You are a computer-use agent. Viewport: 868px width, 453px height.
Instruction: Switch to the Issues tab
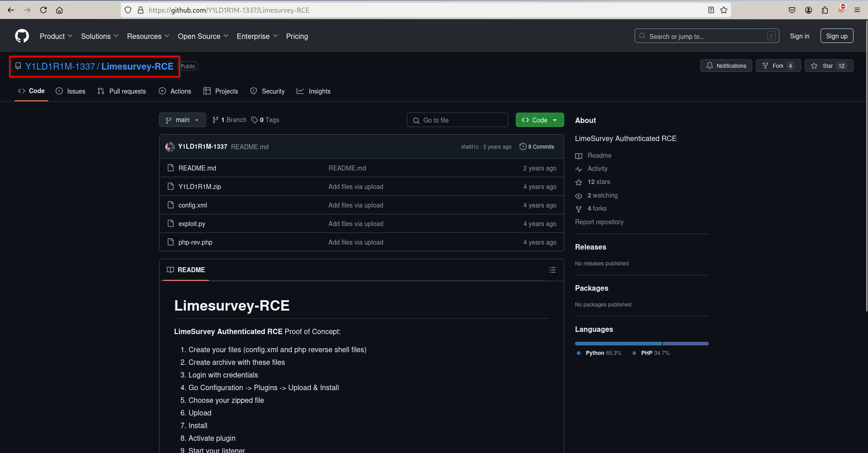71,91
